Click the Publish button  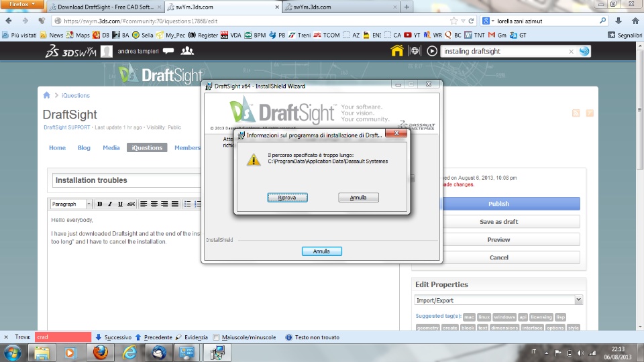pyautogui.click(x=498, y=204)
